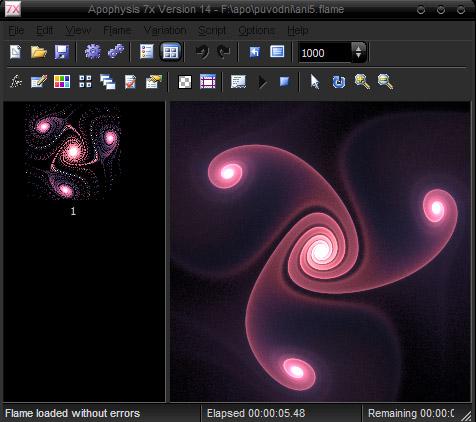
Task: Click the single gear render icon
Action: point(93,52)
